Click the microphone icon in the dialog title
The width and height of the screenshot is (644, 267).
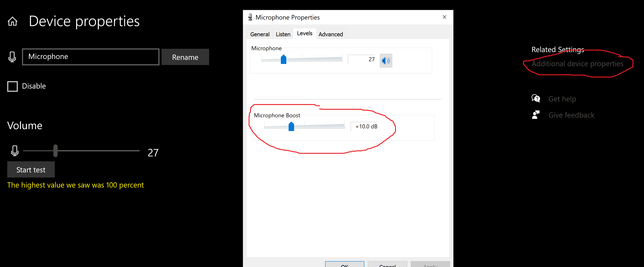click(250, 17)
